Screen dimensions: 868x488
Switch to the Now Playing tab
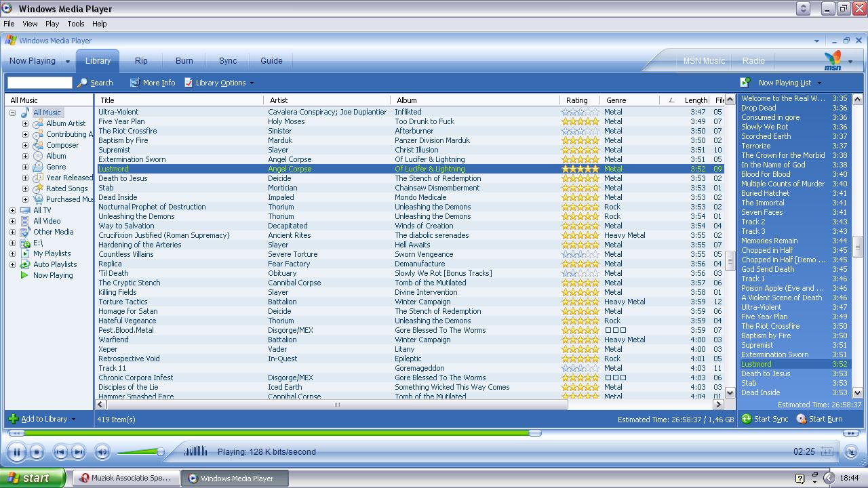point(33,60)
